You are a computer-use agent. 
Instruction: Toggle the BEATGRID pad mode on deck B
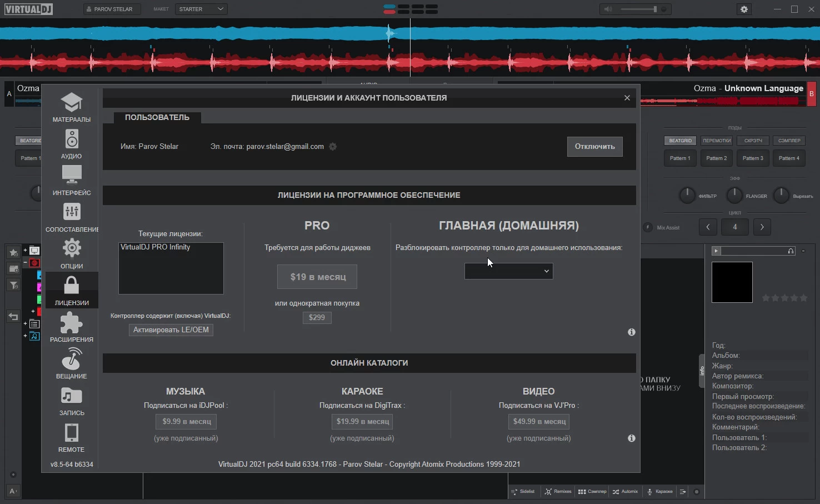[x=680, y=141]
